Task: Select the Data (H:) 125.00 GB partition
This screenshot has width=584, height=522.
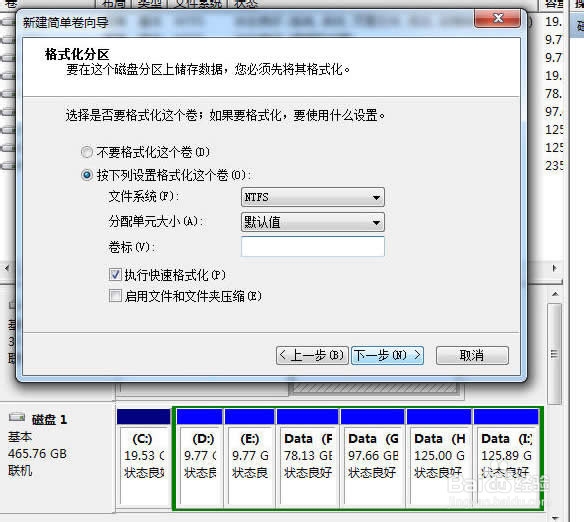Action: point(439,458)
